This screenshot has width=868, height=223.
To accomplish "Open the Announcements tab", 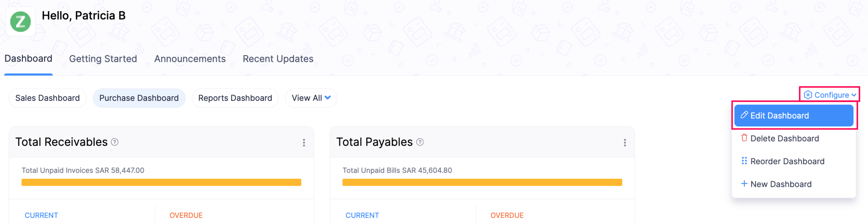I will (190, 59).
